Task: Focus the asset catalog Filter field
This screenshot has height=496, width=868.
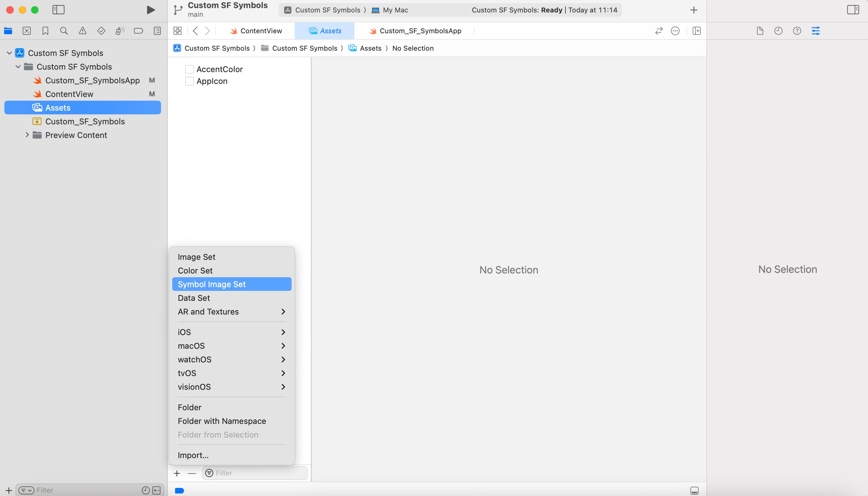Action: pyautogui.click(x=255, y=473)
